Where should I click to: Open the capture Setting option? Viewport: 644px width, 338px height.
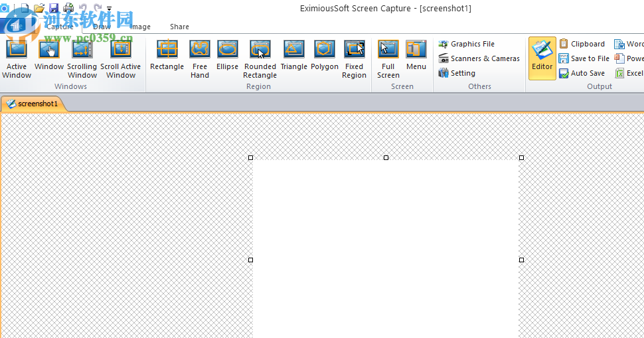tap(457, 73)
